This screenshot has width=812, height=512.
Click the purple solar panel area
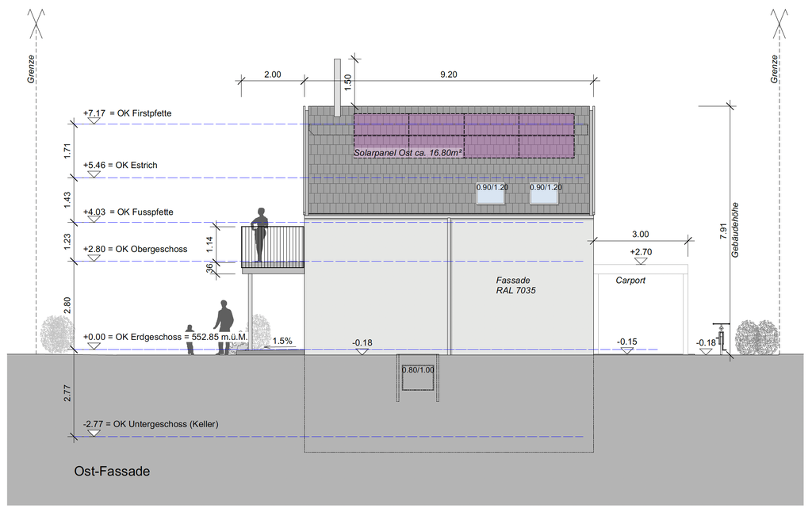coord(464,136)
